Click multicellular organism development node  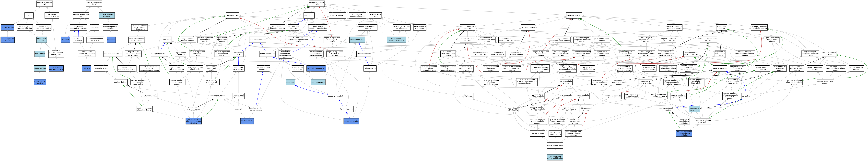click(396, 40)
